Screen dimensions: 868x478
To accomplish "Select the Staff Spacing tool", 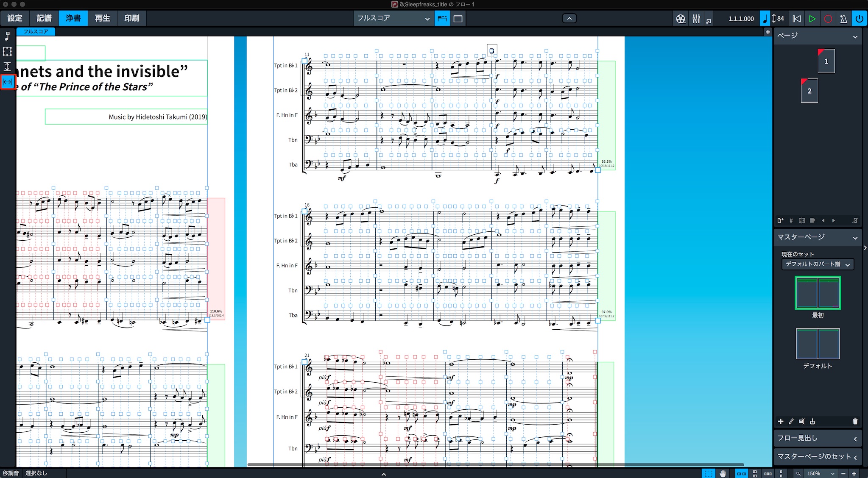I will 7,67.
